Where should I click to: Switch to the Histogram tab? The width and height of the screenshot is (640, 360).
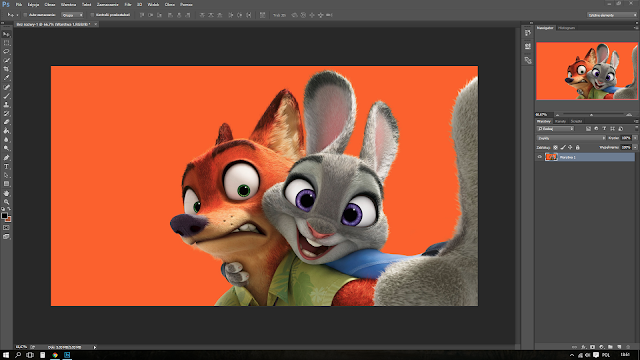point(567,28)
